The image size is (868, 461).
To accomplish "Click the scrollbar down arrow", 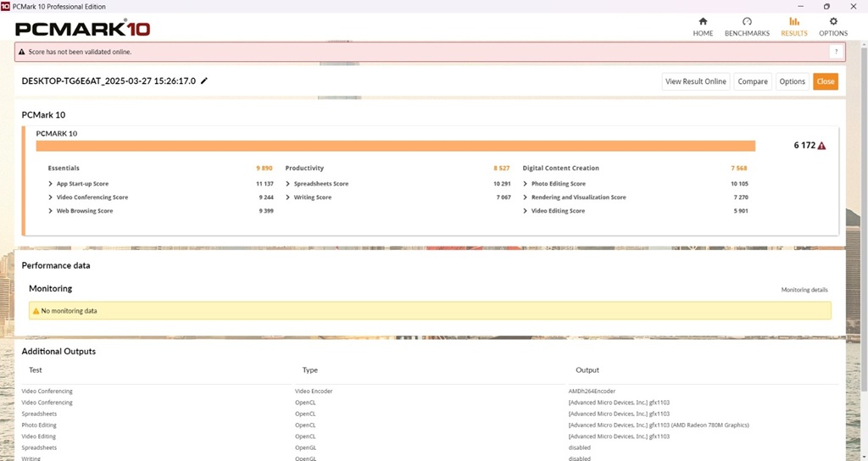I will coord(864,457).
